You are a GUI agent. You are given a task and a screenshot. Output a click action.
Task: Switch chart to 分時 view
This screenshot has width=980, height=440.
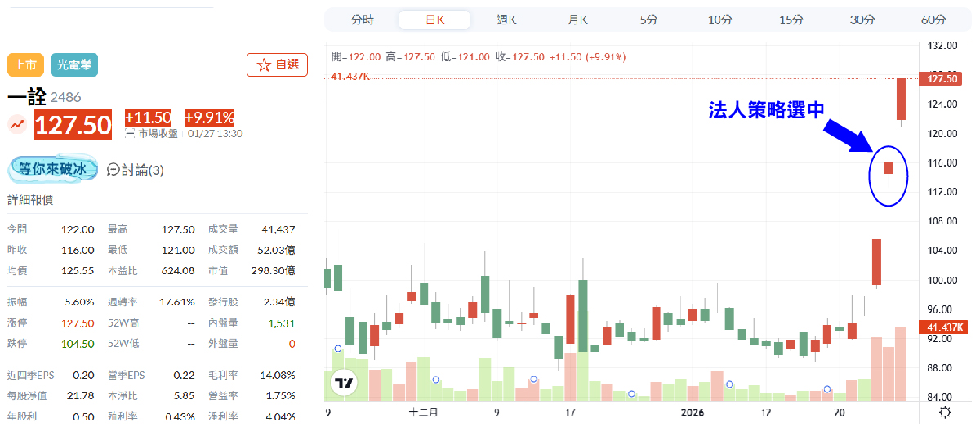point(363,20)
